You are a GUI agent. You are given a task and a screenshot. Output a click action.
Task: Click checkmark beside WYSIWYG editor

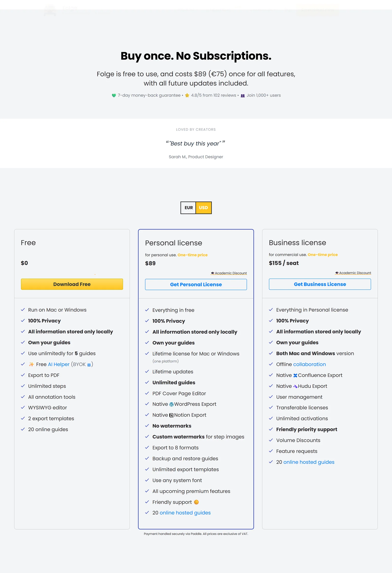[23, 408]
